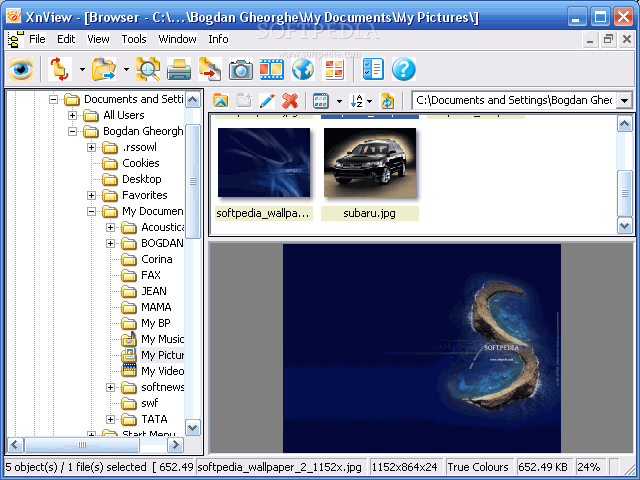This screenshot has width=640, height=480.
Task: Click the globe Web page icon
Action: (302, 69)
